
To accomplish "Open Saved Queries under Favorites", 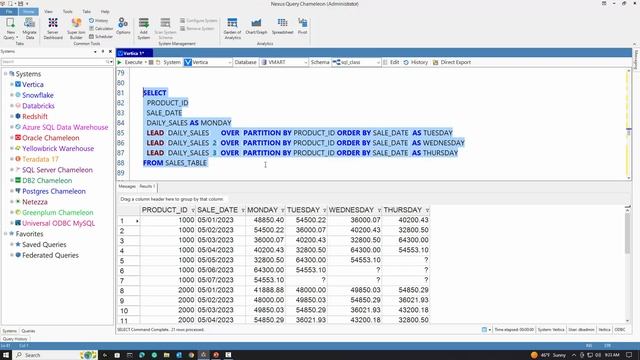I will [x=44, y=244].
